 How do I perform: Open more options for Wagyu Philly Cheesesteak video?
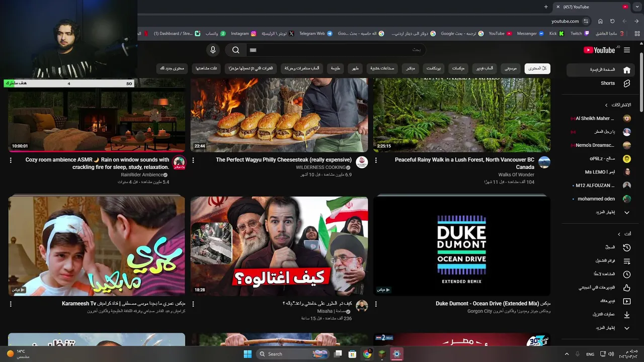tap(193, 160)
